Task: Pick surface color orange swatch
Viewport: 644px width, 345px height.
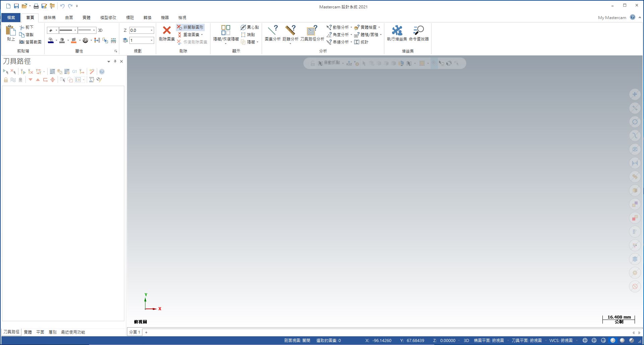Action: coord(74,40)
